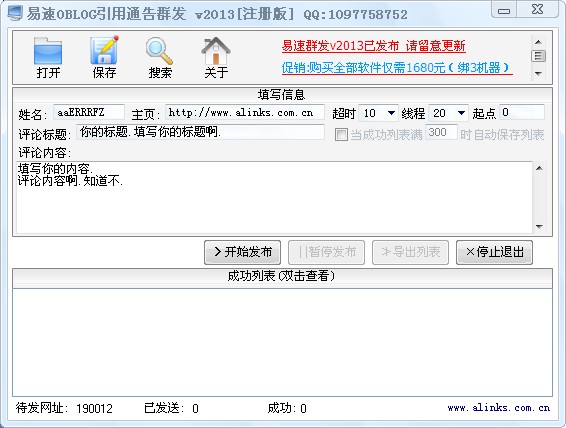Click the app icon in title bar
This screenshot has width=566, height=428.
(15, 13)
